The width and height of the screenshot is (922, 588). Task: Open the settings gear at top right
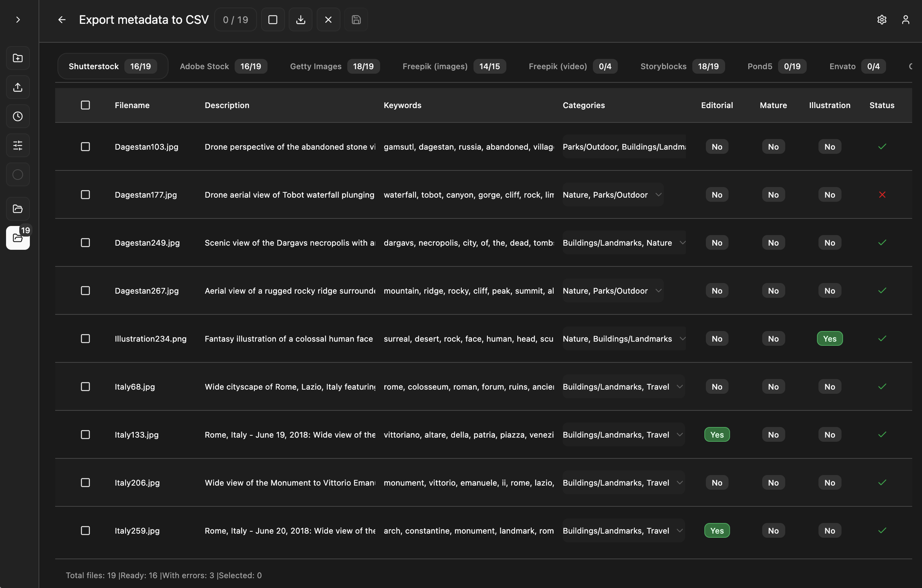tap(882, 20)
